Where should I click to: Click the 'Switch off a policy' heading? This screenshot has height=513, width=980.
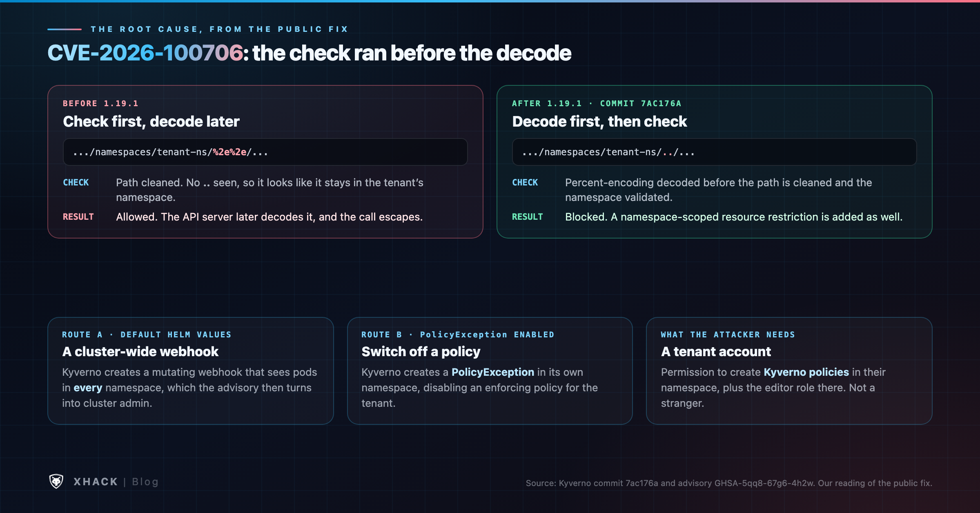421,352
